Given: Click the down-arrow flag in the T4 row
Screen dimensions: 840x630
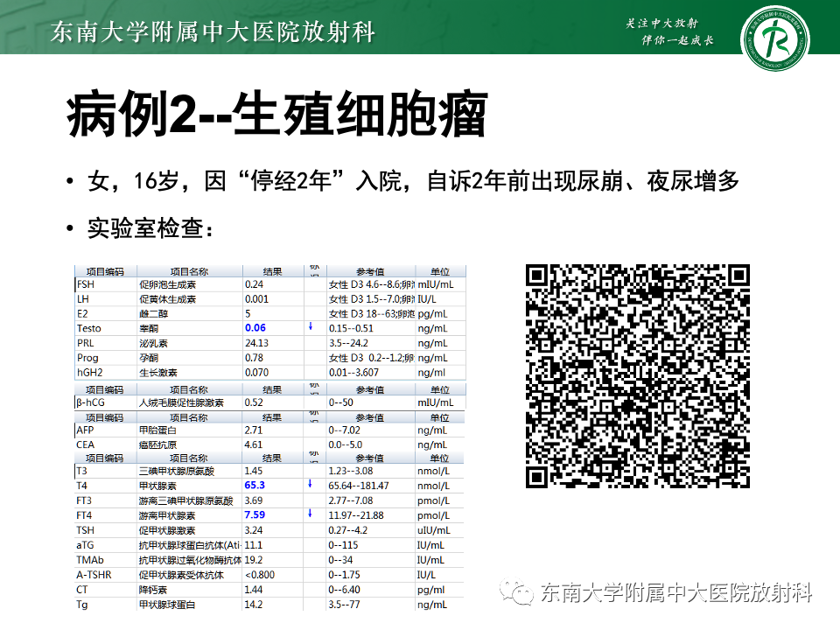Looking at the screenshot, I should pos(310,484).
